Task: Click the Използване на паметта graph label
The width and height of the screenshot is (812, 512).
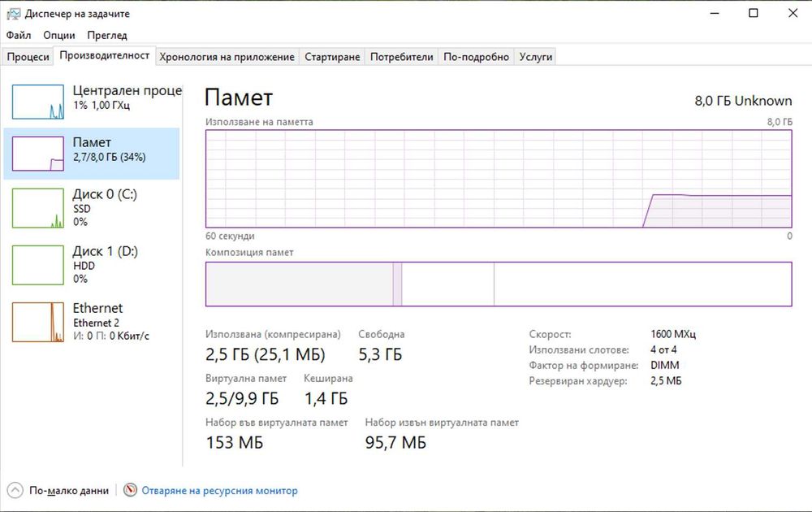Action: (x=259, y=122)
